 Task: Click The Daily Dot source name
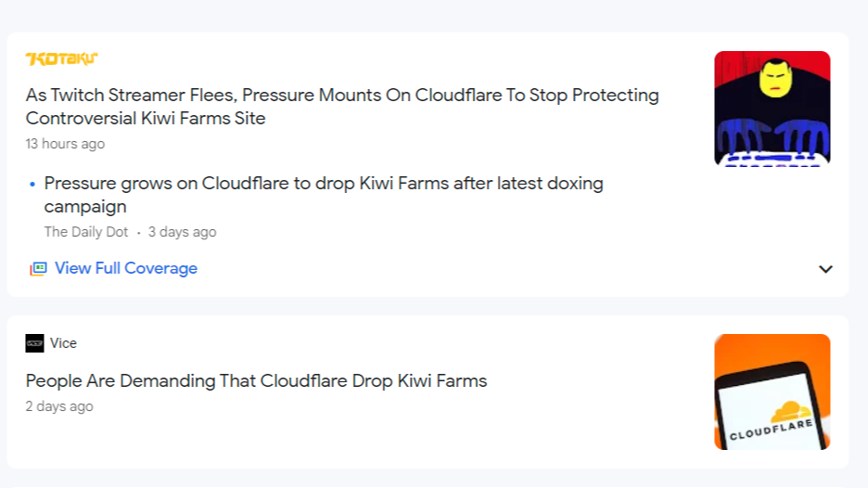(86, 232)
